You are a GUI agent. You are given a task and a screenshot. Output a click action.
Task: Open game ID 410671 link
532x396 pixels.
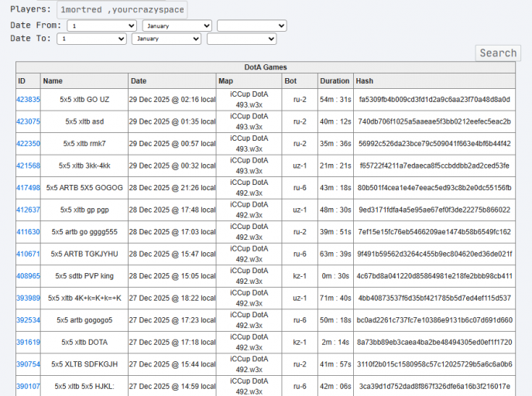pos(28,254)
